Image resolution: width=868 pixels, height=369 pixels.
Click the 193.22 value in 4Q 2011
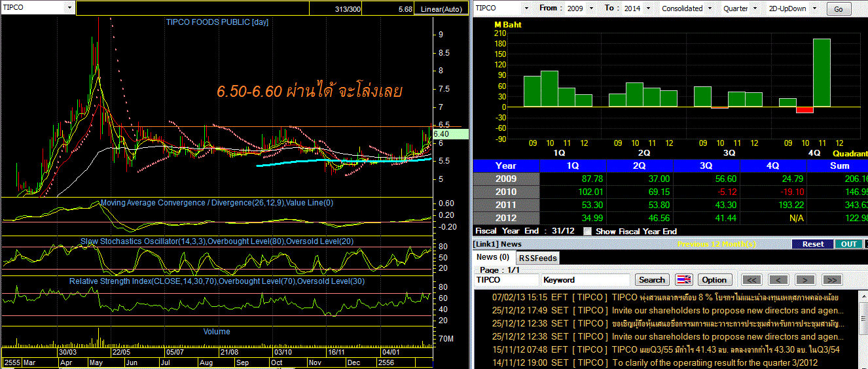791,205
